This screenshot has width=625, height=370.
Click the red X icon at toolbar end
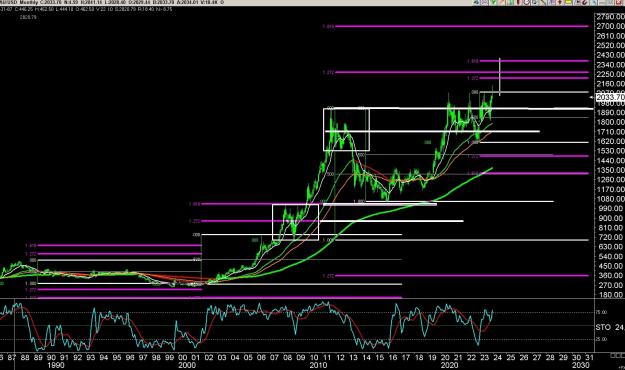coord(618,2)
